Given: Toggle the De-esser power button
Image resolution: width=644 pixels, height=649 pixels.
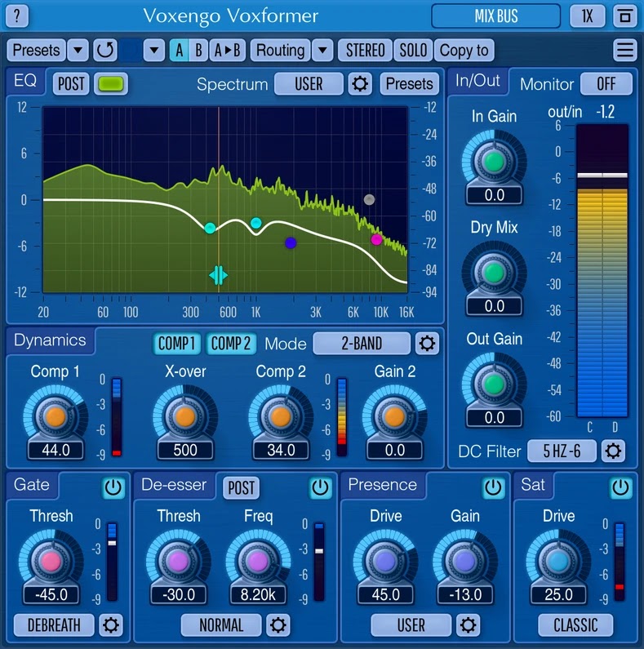Looking at the screenshot, I should pos(320,487).
